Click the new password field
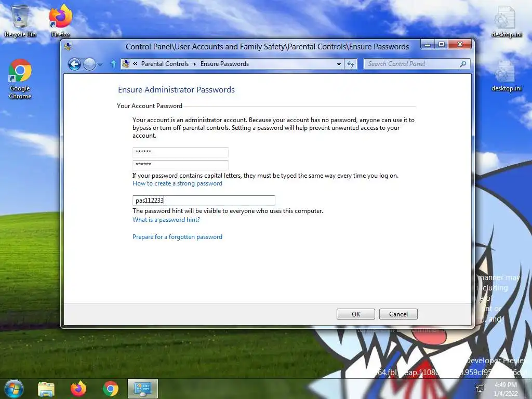 (x=180, y=152)
